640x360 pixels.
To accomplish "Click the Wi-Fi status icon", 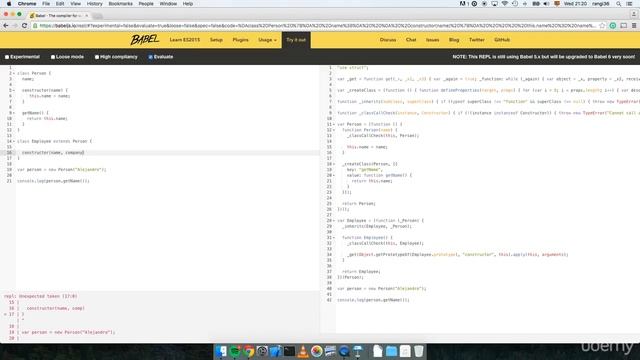I will click(504, 4).
